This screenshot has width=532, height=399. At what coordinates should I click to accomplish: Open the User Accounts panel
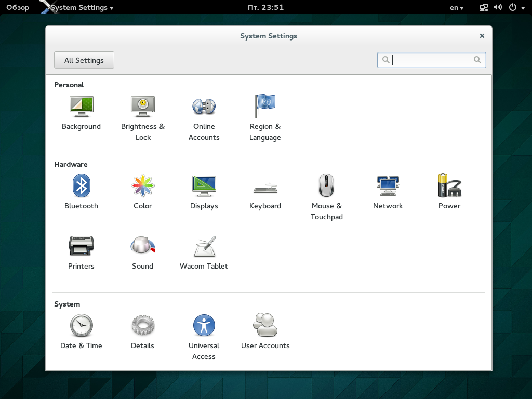pyautogui.click(x=265, y=331)
